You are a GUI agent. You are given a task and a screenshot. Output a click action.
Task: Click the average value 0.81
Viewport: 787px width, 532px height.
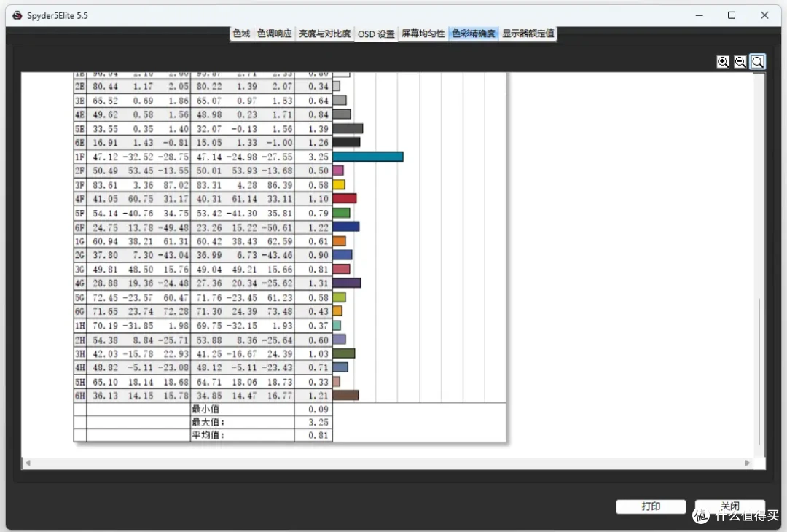click(x=318, y=435)
